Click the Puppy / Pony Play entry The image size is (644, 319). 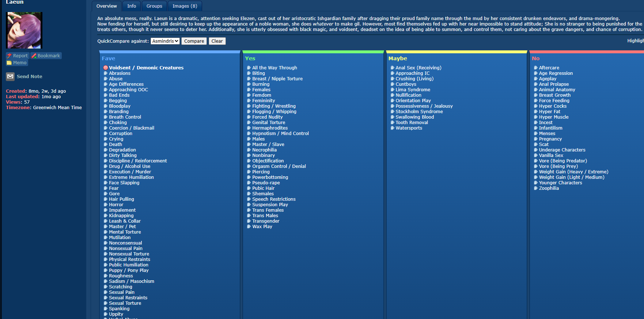(129, 270)
